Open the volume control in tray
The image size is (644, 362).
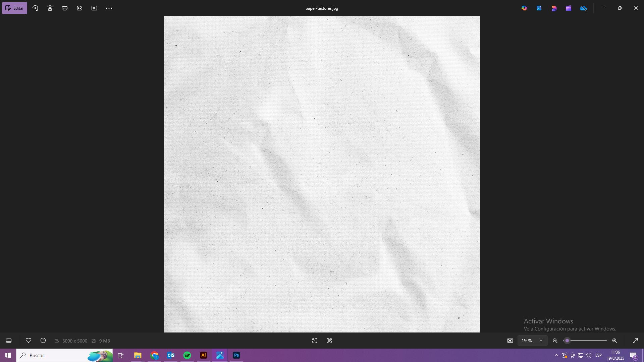(x=589, y=355)
